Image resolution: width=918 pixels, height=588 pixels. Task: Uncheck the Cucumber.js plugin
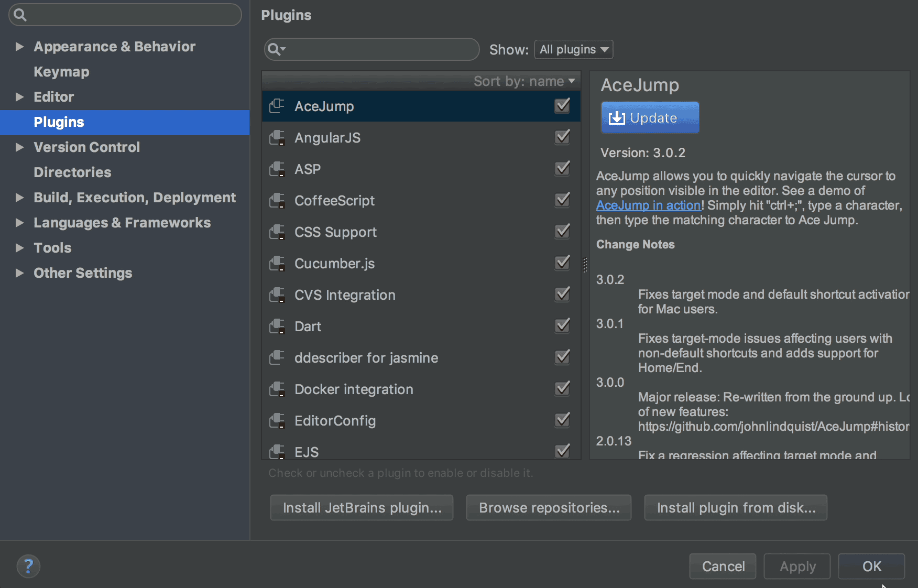[561, 263]
